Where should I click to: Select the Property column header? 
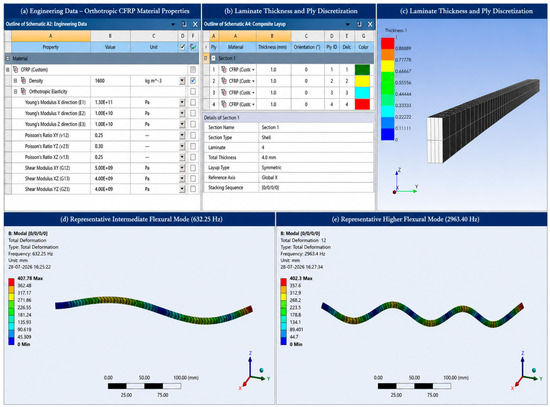click(51, 47)
